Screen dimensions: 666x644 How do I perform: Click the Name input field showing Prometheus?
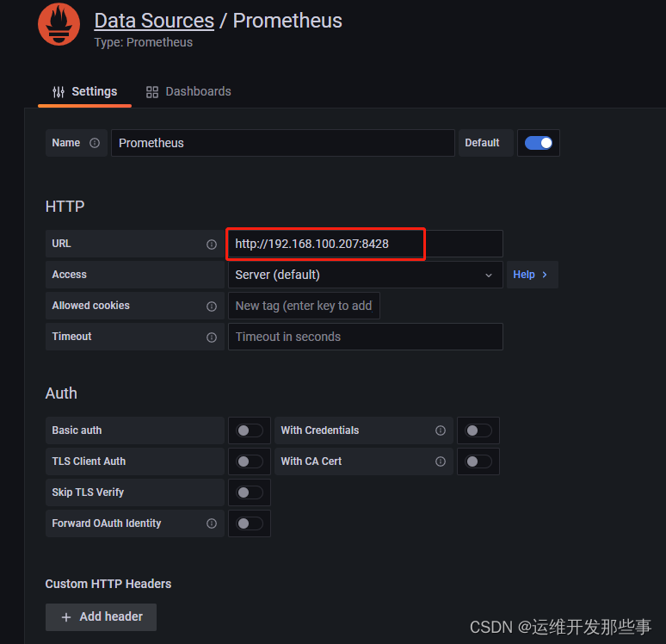[x=283, y=143]
